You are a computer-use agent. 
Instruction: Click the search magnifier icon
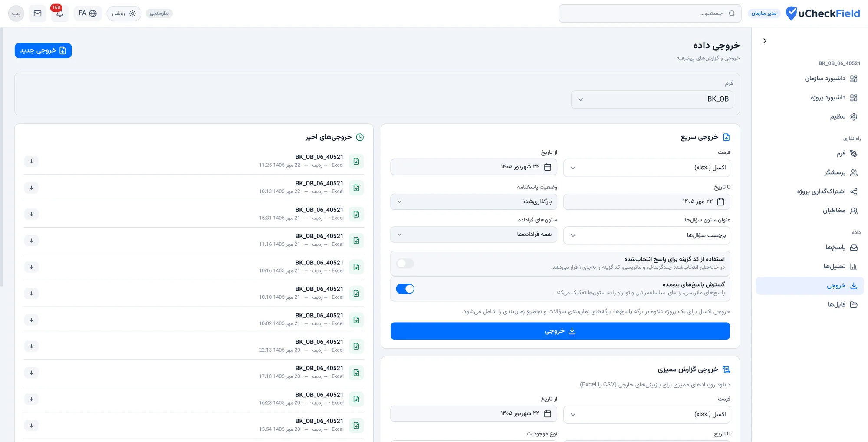[732, 13]
